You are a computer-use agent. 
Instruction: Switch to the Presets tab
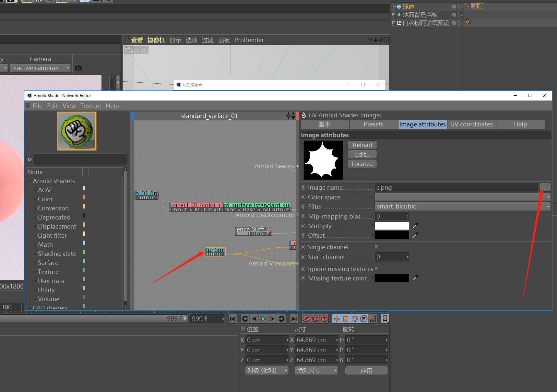[x=373, y=125]
